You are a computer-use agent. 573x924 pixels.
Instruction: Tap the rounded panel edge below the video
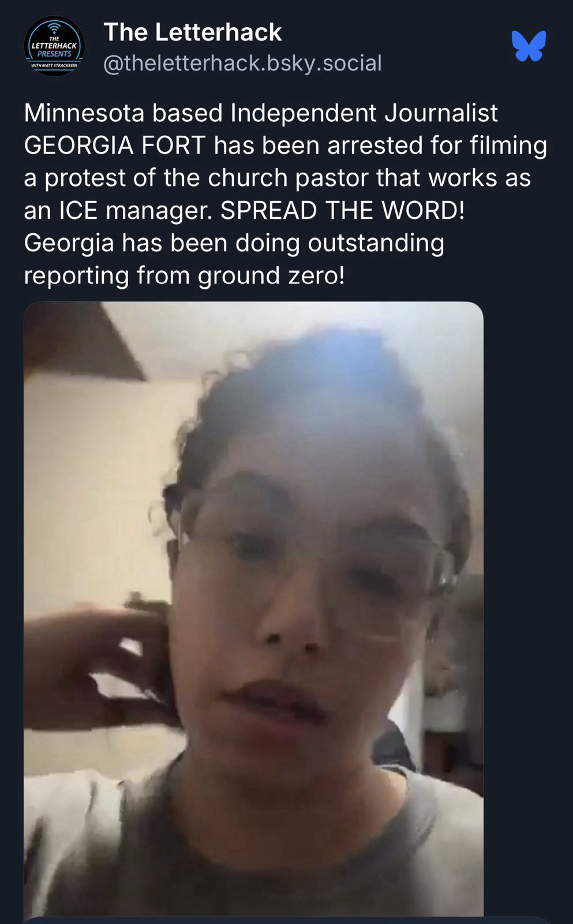289,920
